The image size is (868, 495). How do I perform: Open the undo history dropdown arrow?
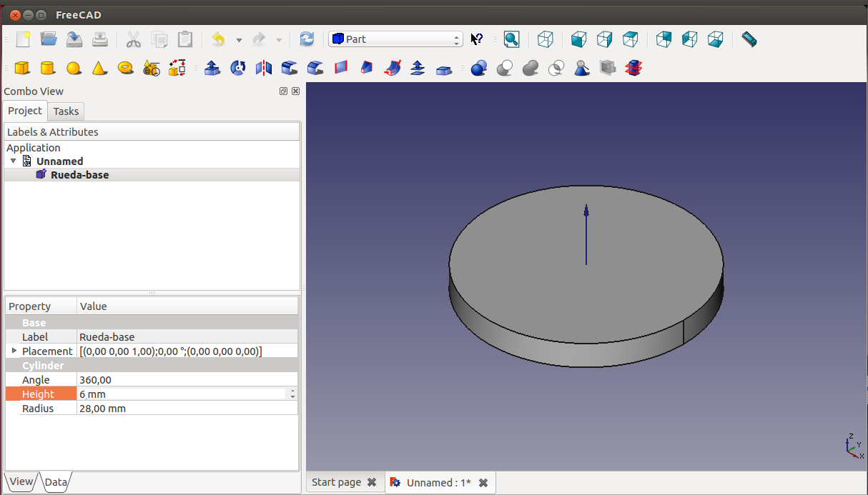(239, 40)
